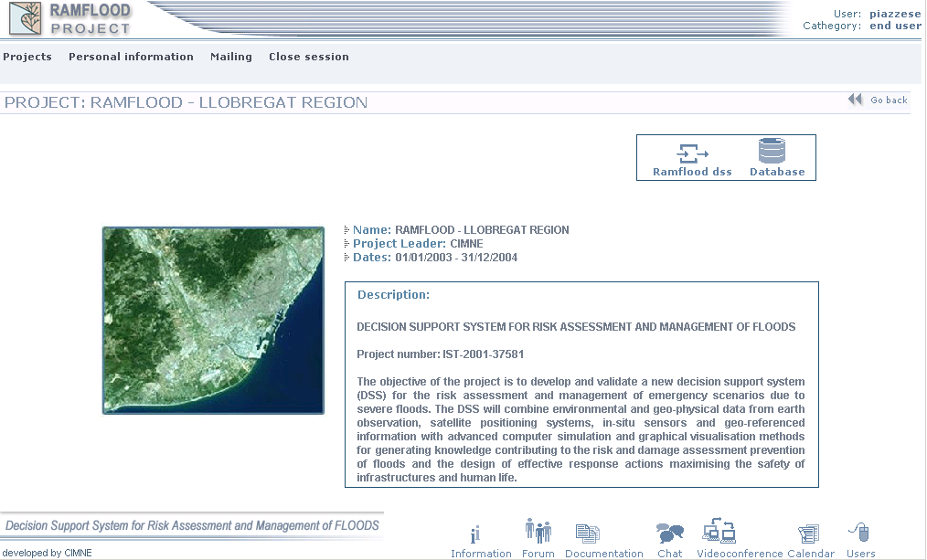Open the Personal information menu
Image resolution: width=927 pixels, height=560 pixels.
[131, 57]
